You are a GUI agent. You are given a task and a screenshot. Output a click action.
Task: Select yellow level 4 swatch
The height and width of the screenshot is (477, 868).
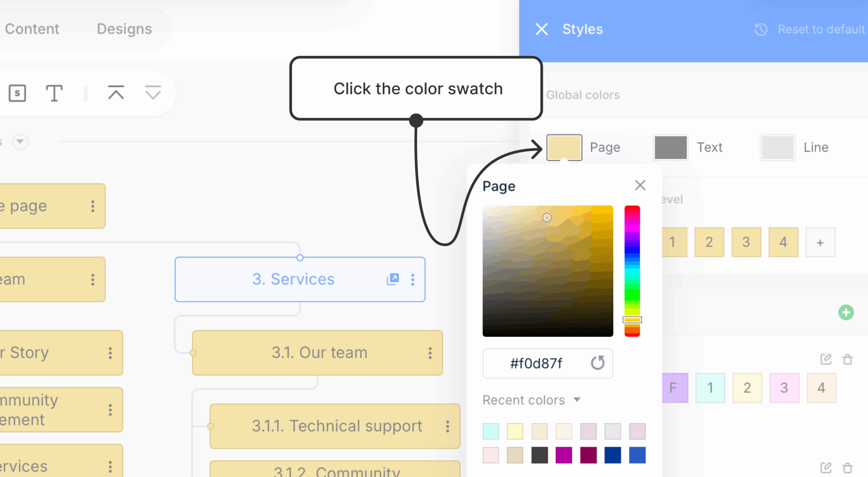tap(783, 242)
